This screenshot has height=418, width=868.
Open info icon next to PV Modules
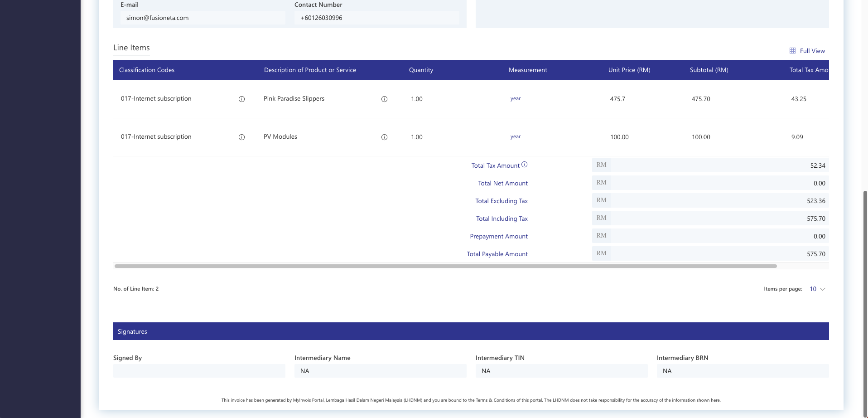pos(384,137)
